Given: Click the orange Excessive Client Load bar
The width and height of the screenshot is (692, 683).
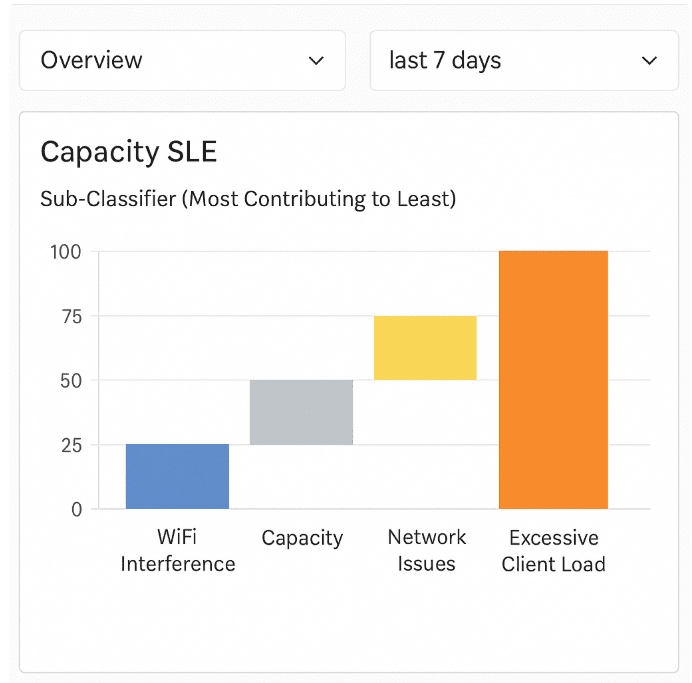Looking at the screenshot, I should (x=553, y=380).
